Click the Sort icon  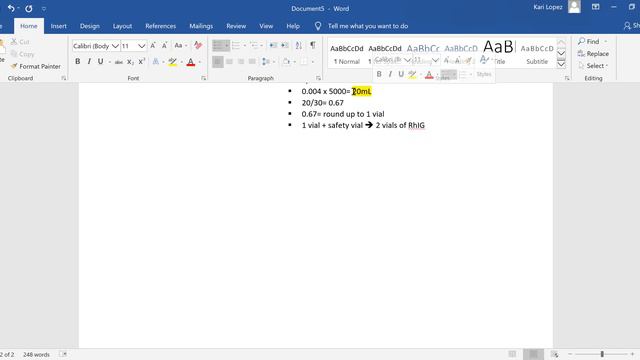[299, 46]
